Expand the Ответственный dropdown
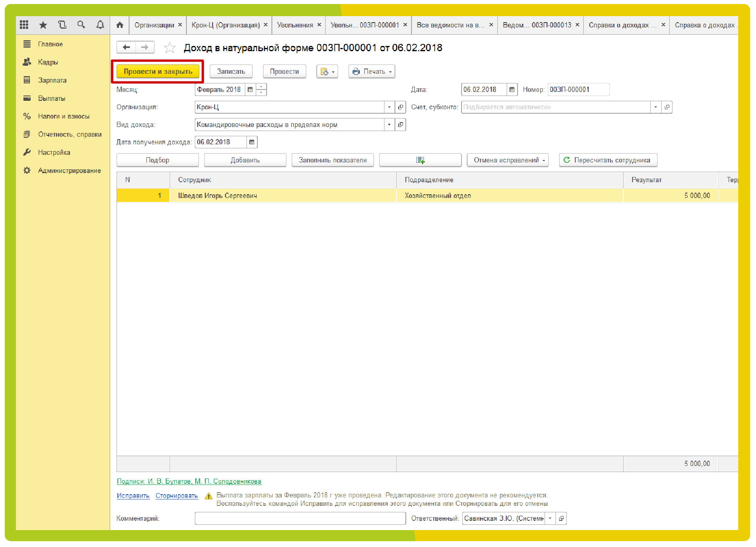Image resolution: width=756 pixels, height=547 pixels. coord(550,518)
